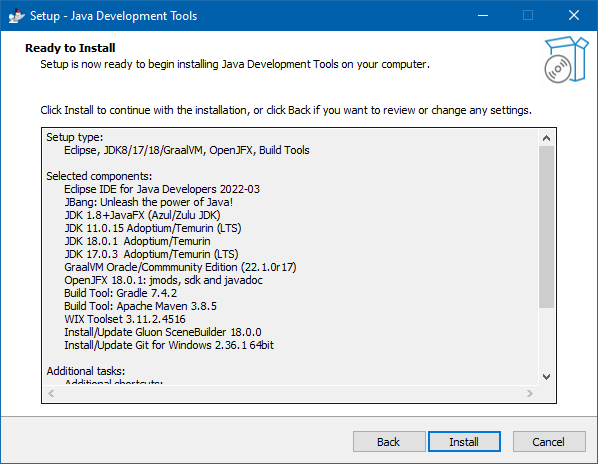Click the vertical scrollbar thumb
This screenshot has width=598, height=464.
(547, 226)
